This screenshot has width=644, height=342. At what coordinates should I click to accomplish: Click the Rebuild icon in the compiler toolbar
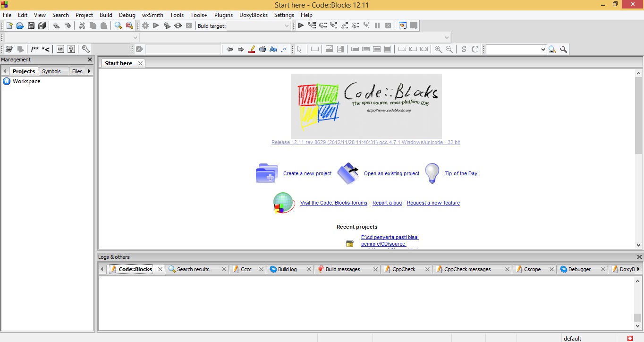tap(178, 26)
